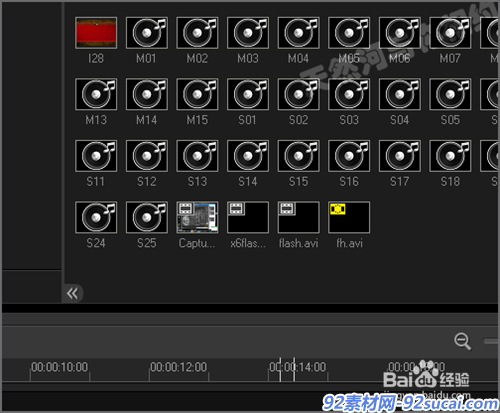Select the M15 music clip
Image resolution: width=500 pixels, height=413 pixels.
tap(197, 94)
